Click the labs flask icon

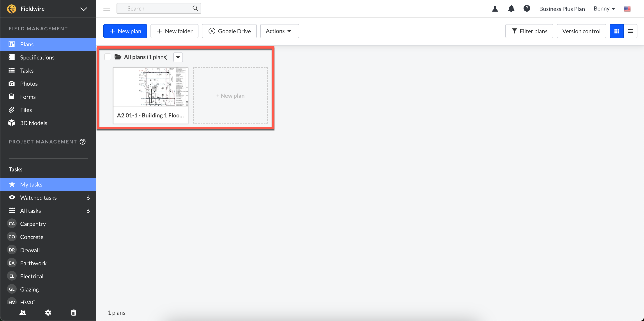tap(495, 9)
